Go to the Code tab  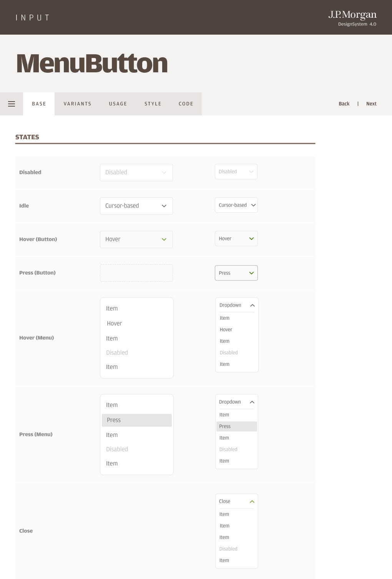click(186, 104)
